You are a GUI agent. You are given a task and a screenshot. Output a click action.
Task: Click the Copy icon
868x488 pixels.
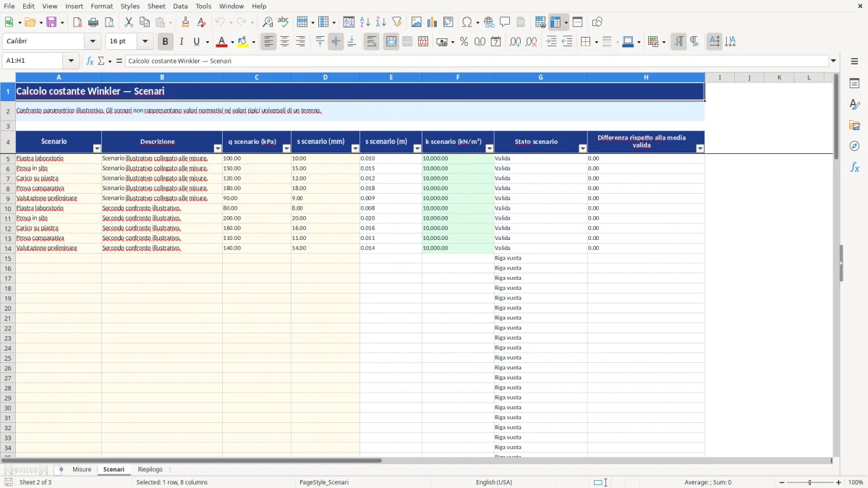[145, 22]
